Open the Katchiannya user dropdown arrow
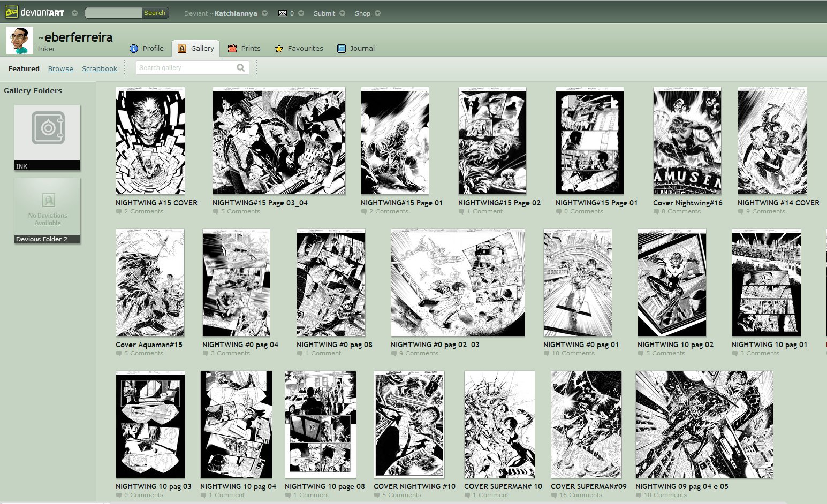 click(x=264, y=13)
